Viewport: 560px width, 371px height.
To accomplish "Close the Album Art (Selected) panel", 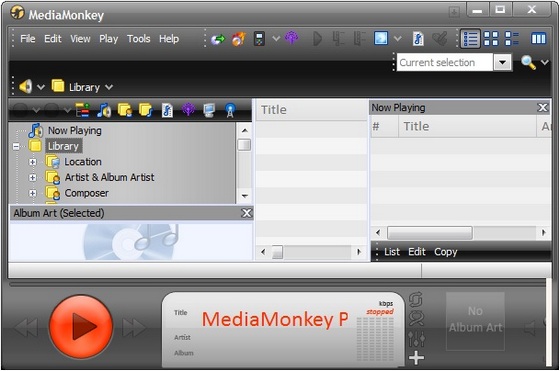I will click(246, 213).
